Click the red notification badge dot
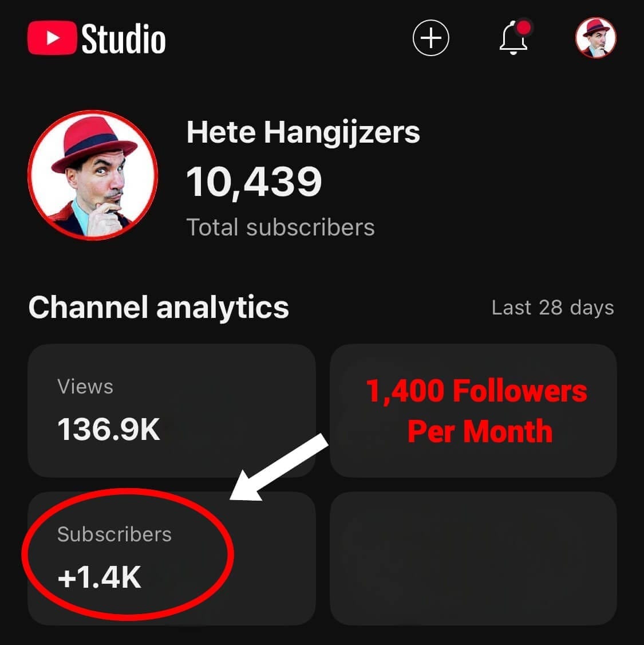Screen dimensions: 644x645 click(523, 27)
